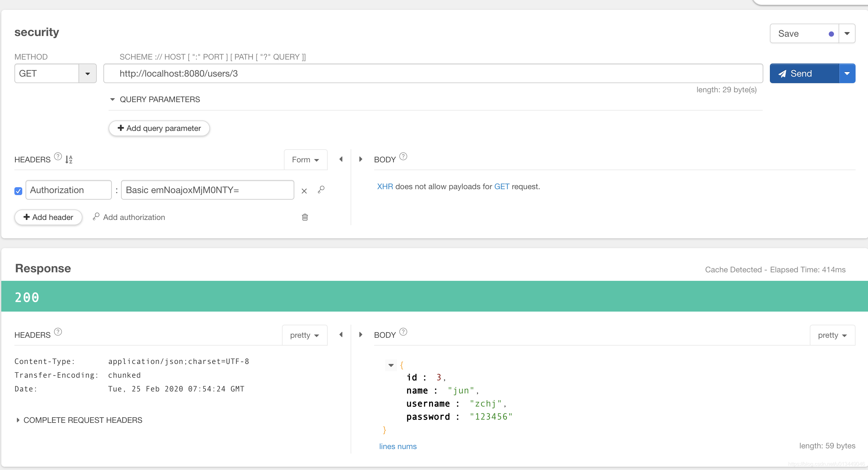
Task: Uncheck the Authorization header checkbox
Action: 19,191
